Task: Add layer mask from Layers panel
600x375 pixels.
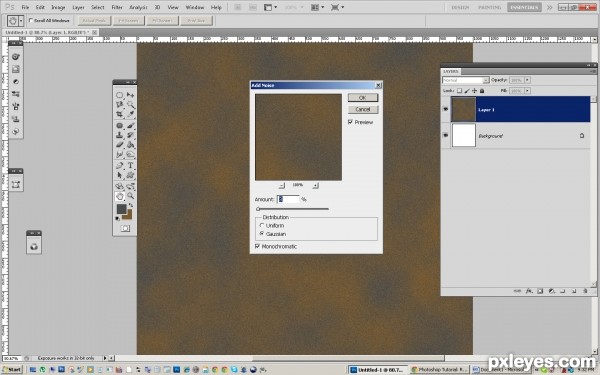Action: [540, 291]
